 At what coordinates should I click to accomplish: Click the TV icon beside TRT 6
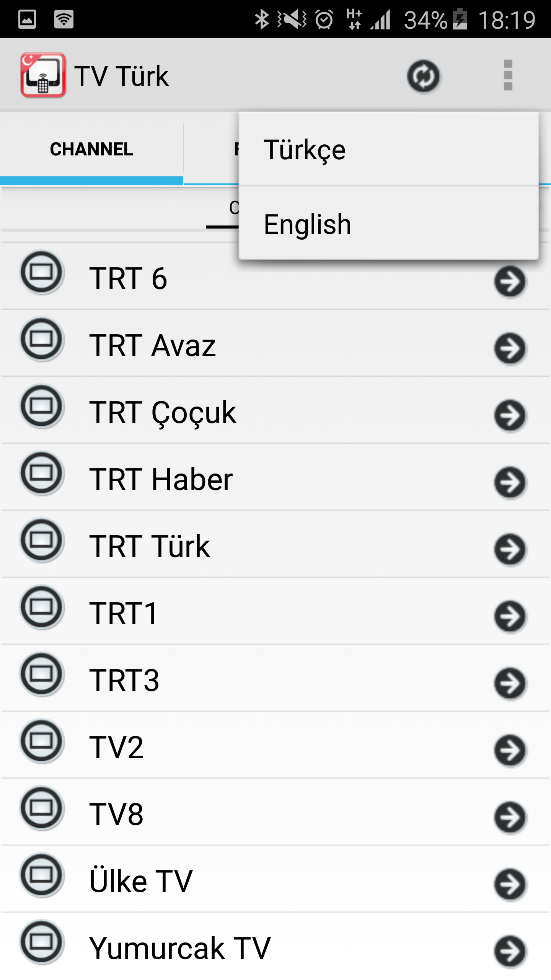[x=42, y=273]
